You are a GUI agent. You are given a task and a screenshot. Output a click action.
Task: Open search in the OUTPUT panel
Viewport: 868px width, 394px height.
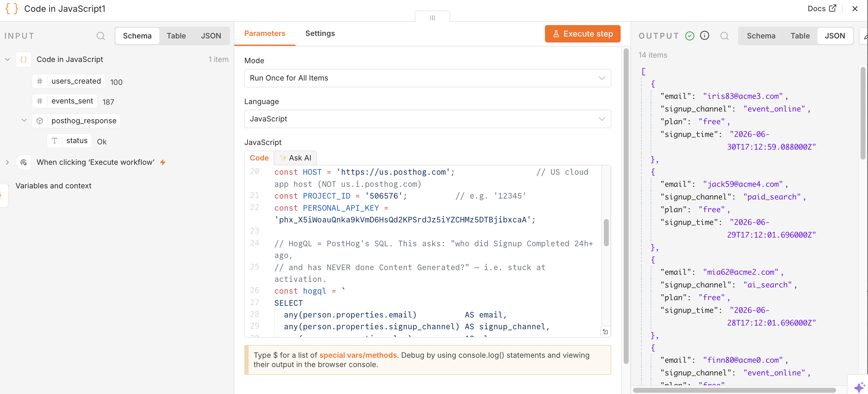(x=724, y=36)
